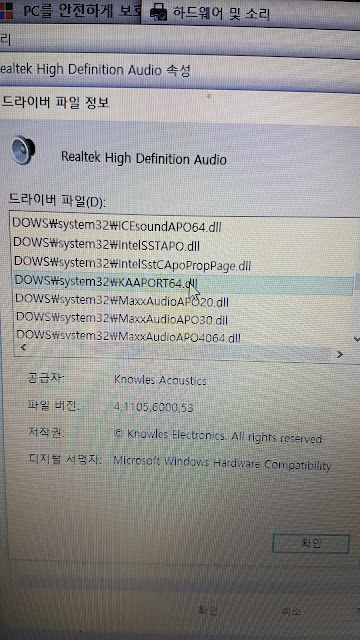This screenshot has height=640, width=360.
Task: Click the Knowles Acoustics provider value
Action: pyautogui.click(x=160, y=380)
